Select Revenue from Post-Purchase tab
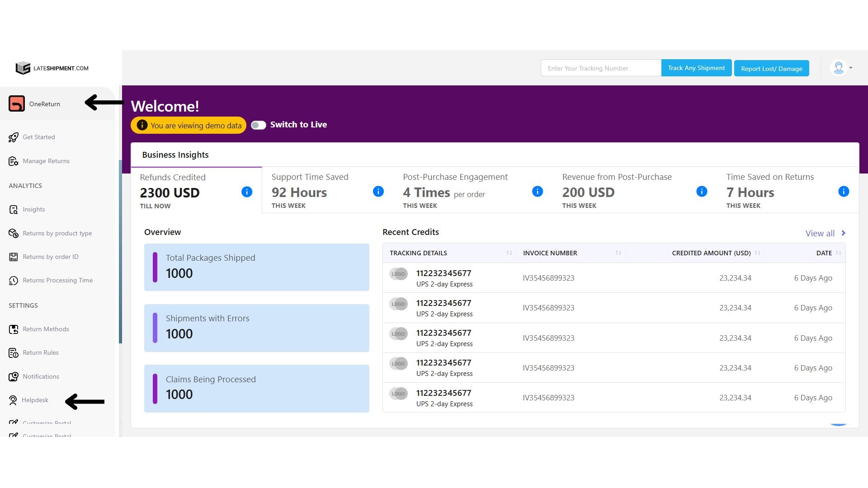868x488 pixels. [617, 191]
